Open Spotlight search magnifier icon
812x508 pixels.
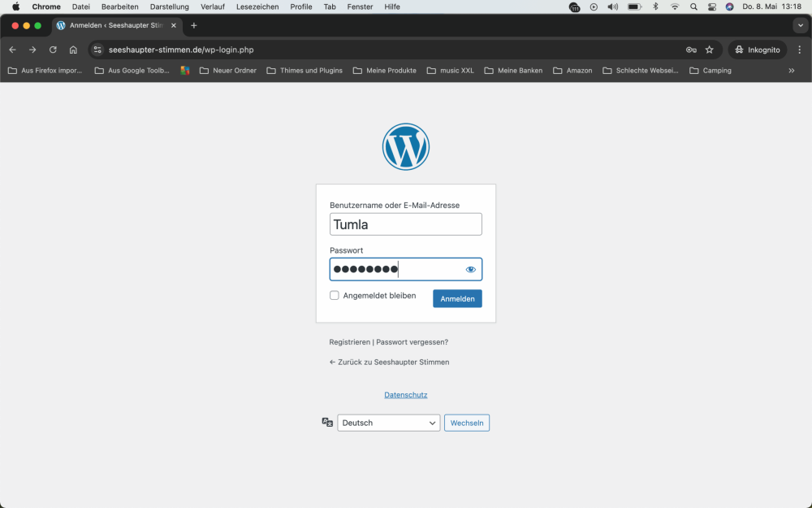(x=693, y=7)
